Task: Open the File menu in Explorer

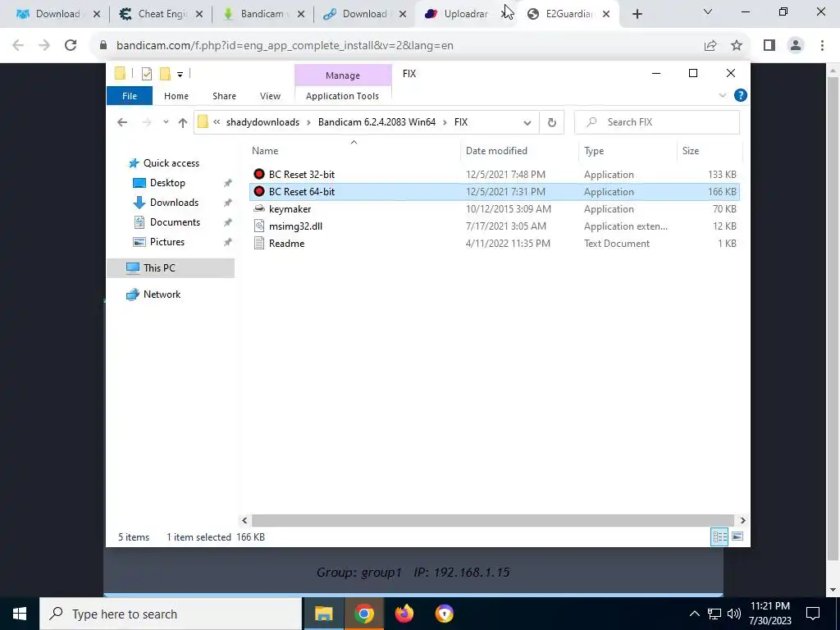Action: (x=130, y=96)
